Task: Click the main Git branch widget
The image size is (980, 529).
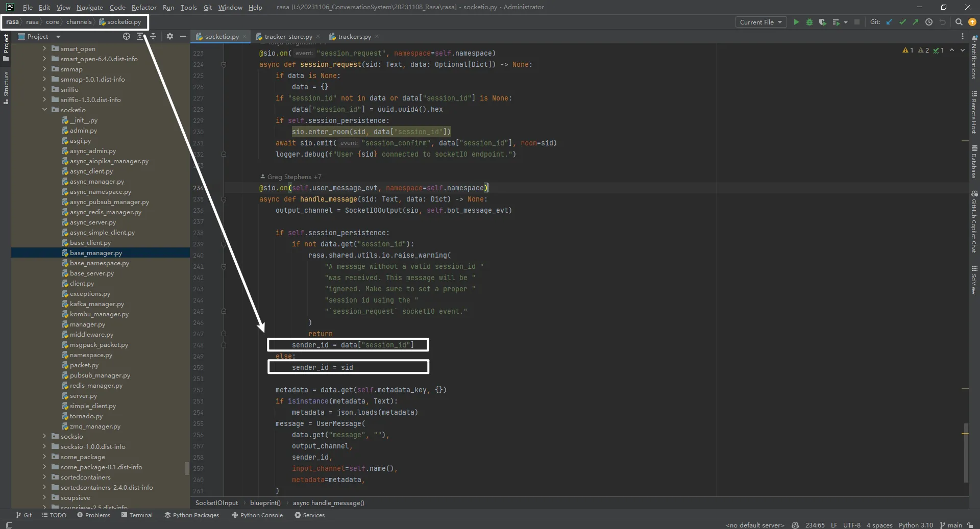Action: (x=951, y=525)
